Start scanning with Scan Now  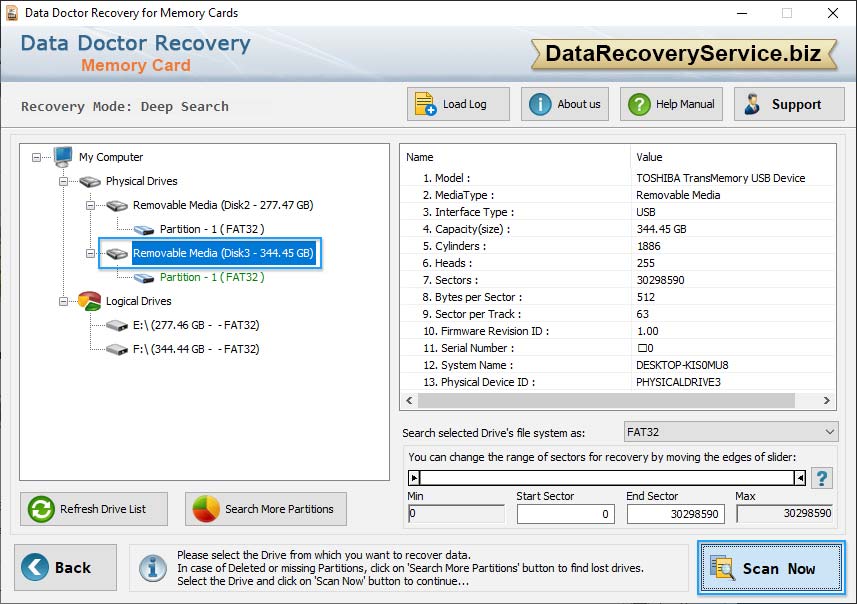click(x=771, y=568)
